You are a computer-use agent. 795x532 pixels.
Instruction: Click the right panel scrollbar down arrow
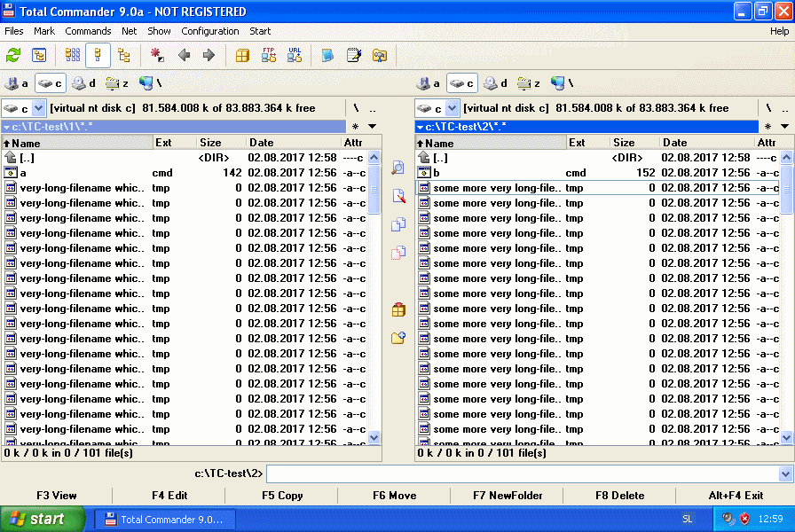click(x=786, y=437)
